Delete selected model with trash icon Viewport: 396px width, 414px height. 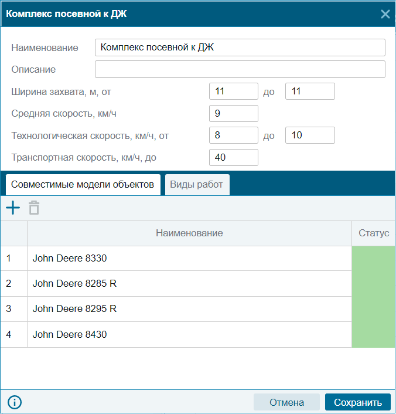(34, 208)
